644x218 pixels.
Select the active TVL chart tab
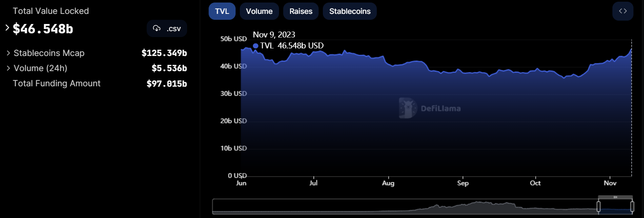click(222, 11)
